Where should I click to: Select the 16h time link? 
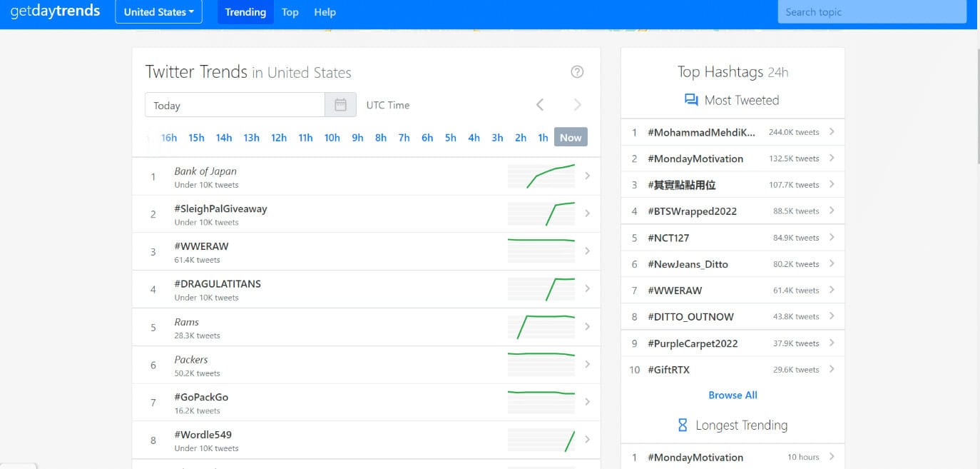click(169, 138)
